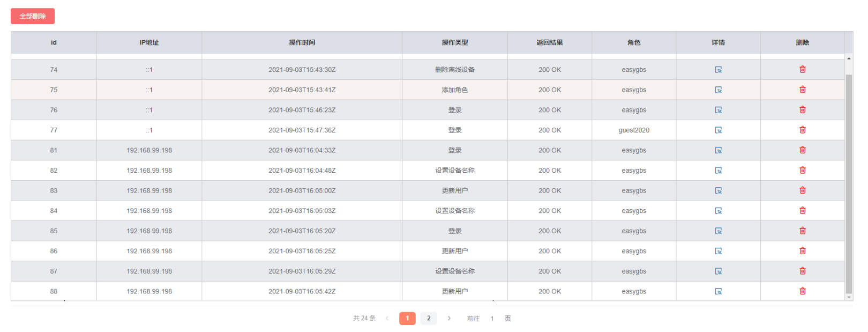Focus the 前往 page number input
The image size is (868, 332).
click(x=492, y=319)
